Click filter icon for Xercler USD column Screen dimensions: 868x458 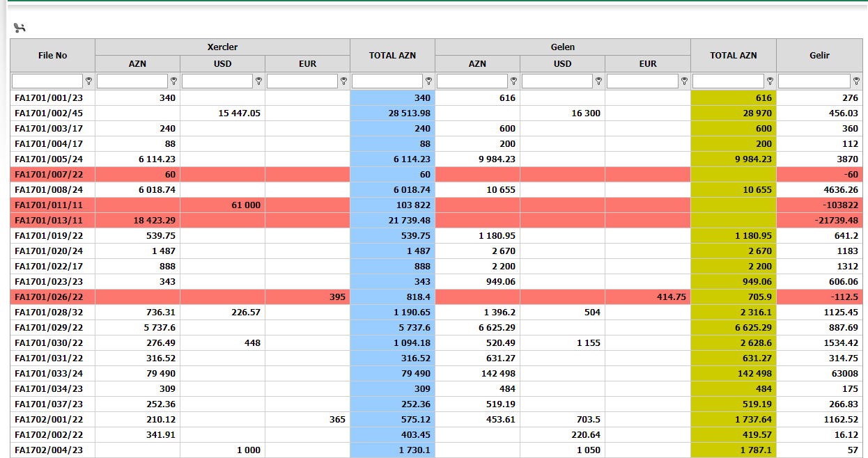258,81
